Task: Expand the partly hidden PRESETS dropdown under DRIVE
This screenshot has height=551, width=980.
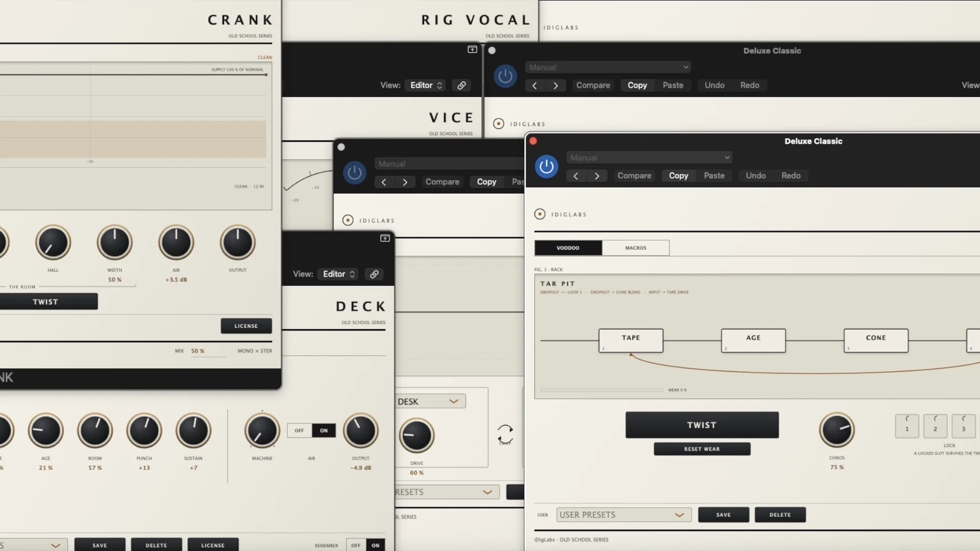Action: [447, 492]
